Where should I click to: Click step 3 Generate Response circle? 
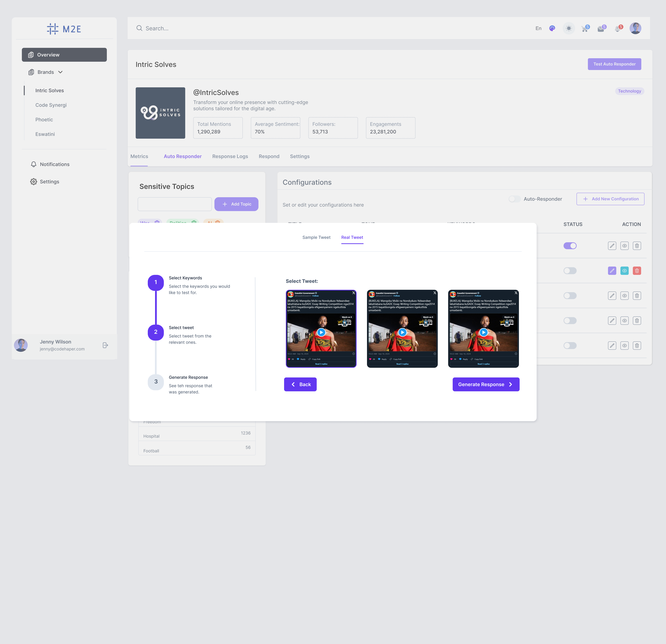coord(156,382)
